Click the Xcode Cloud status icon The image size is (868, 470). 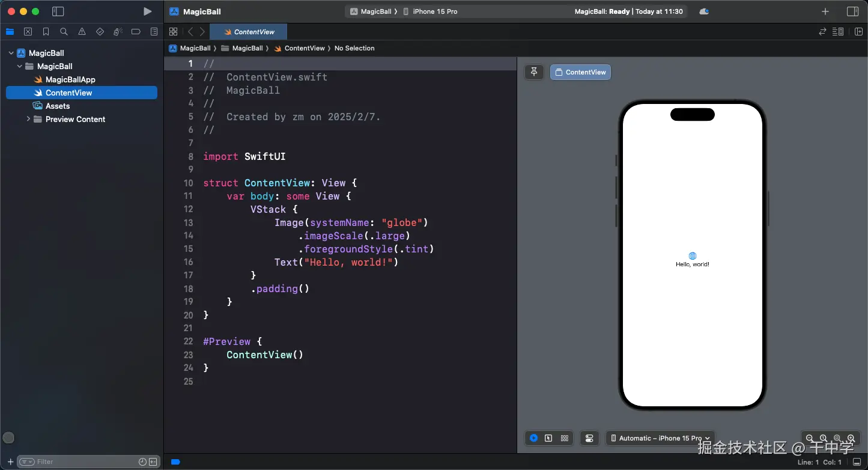(704, 11)
